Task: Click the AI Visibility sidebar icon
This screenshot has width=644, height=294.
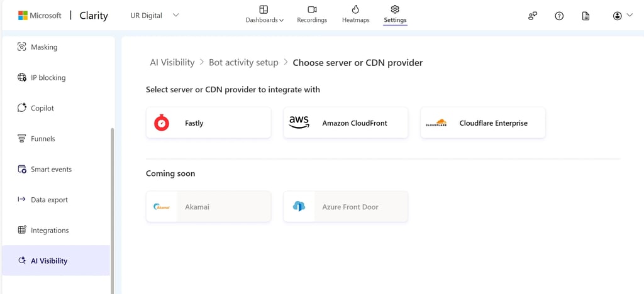Action: [x=22, y=261]
